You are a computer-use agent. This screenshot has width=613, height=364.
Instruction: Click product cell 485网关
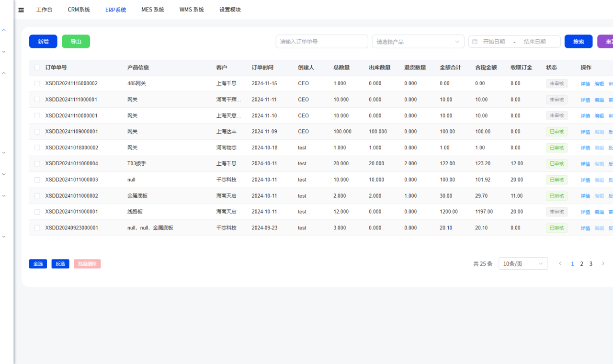[136, 83]
